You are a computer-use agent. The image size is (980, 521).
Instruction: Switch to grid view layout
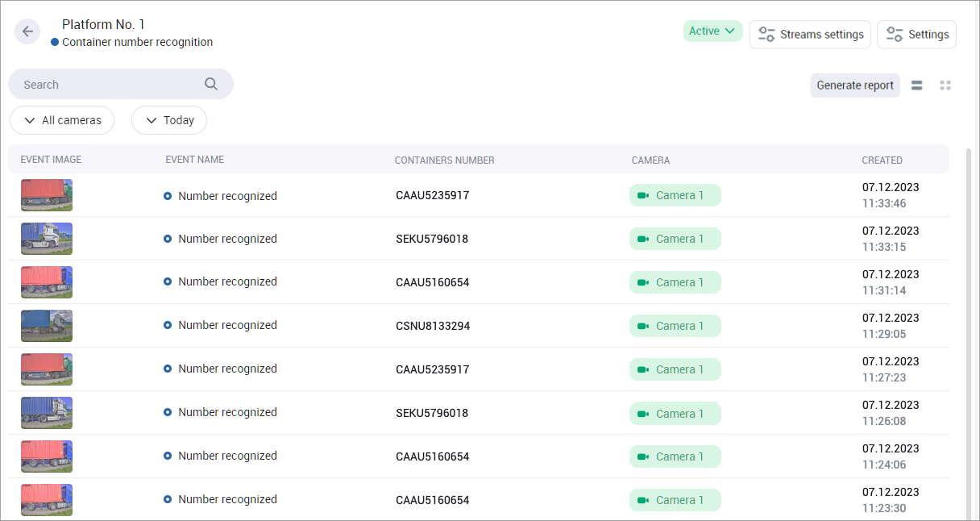[945, 85]
